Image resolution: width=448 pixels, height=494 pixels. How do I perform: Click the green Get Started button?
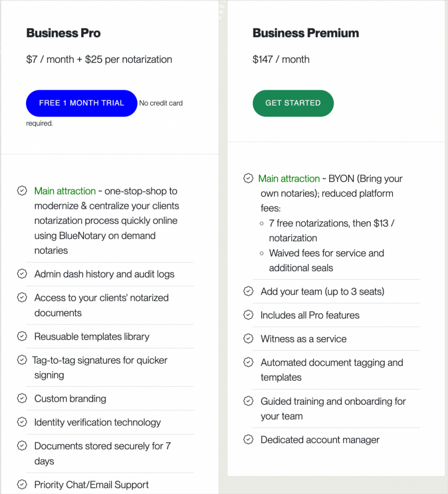click(293, 103)
